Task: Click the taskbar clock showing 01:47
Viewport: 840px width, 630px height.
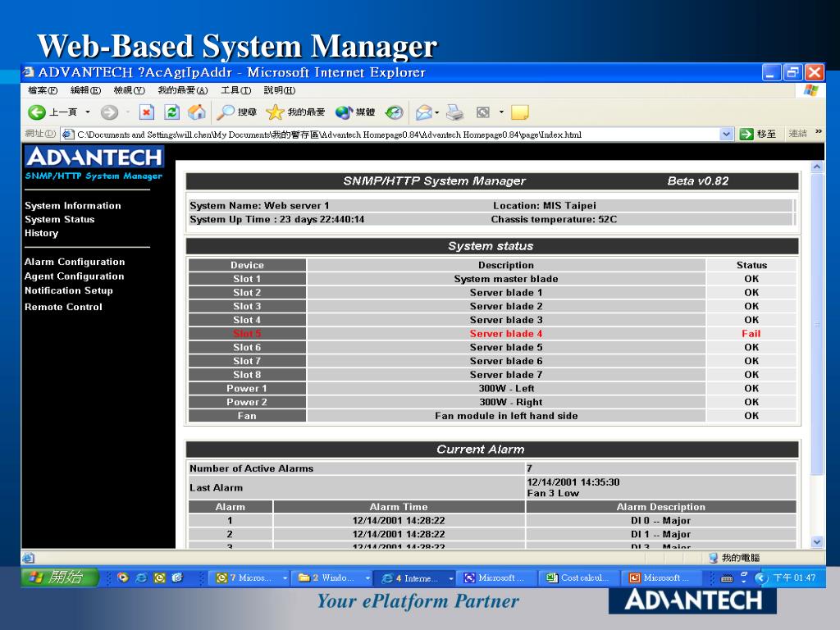Action: 794,578
